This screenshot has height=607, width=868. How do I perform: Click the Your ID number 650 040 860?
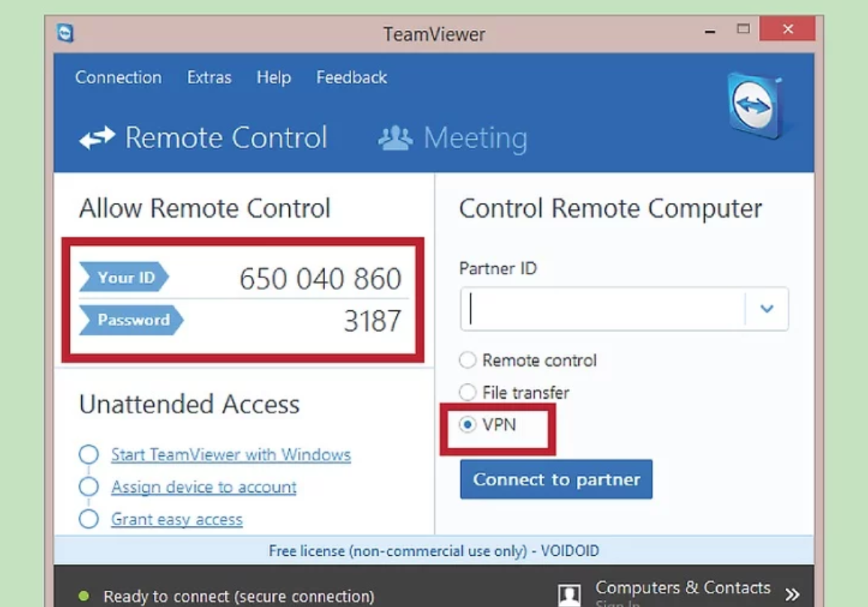321,279
